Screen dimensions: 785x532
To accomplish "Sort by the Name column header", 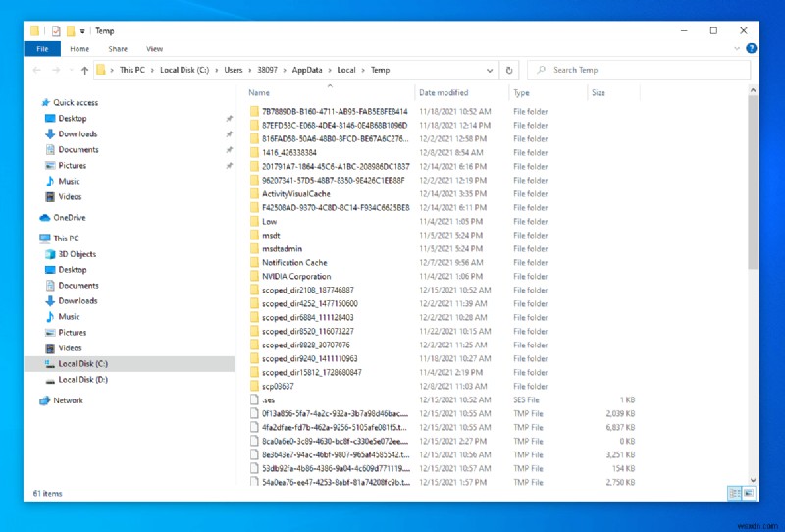I will coord(259,92).
